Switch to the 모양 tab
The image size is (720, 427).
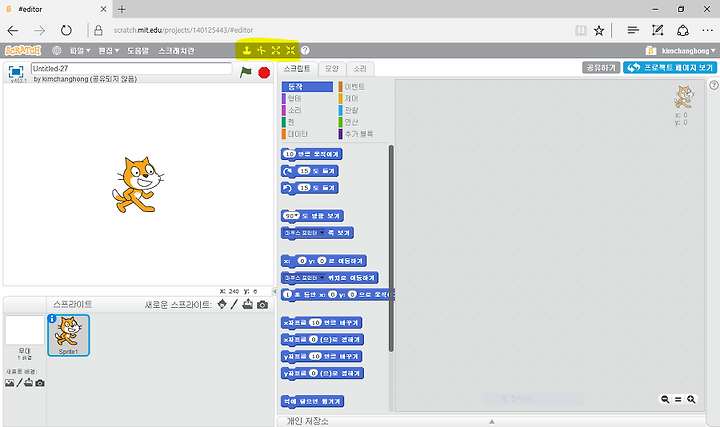click(332, 69)
